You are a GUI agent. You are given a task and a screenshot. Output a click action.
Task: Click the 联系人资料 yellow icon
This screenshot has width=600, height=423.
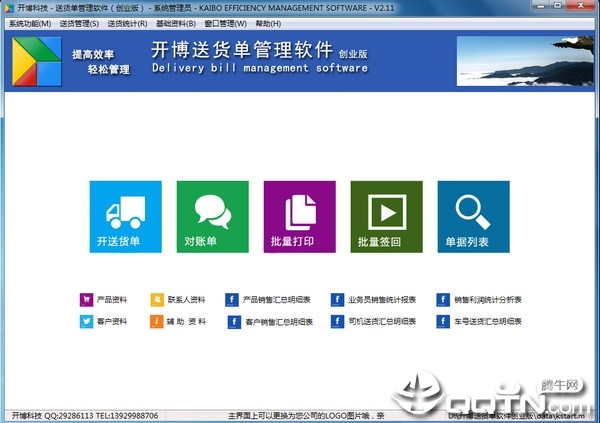click(x=157, y=300)
